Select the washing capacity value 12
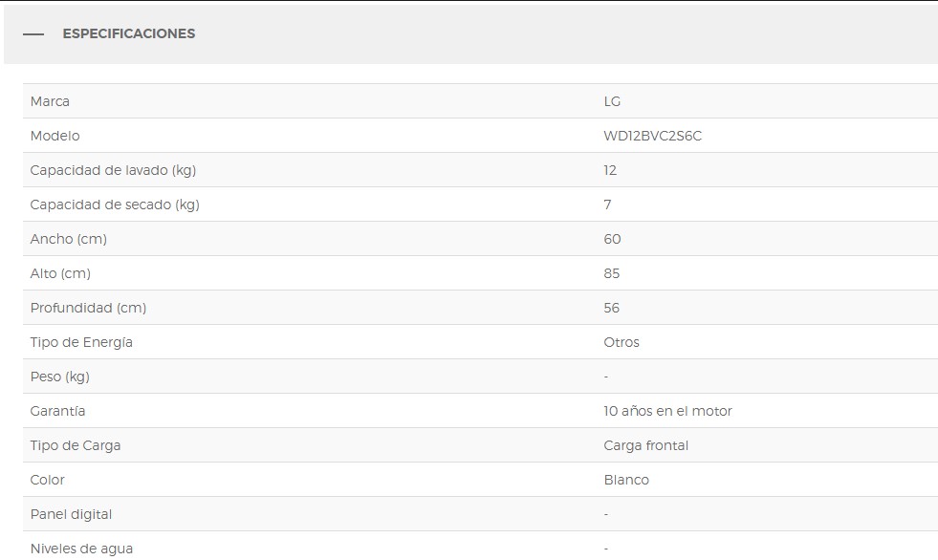938x560 pixels. click(x=610, y=170)
